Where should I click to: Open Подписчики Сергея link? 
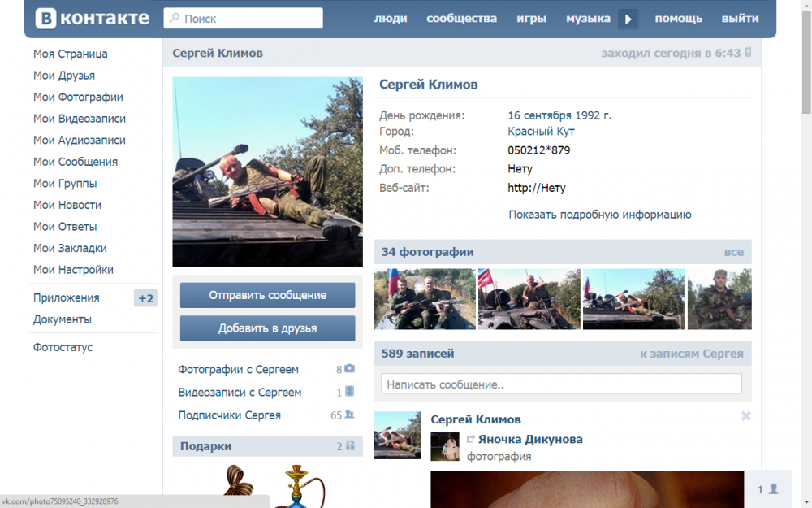click(230, 415)
